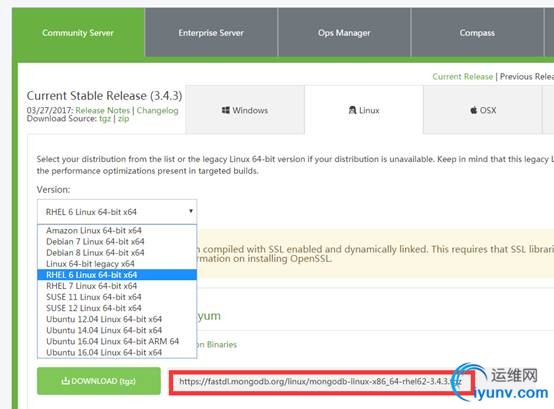The image size is (554, 409).
Task: Select Linux 64-bit legacy x64 option
Action: (x=117, y=263)
